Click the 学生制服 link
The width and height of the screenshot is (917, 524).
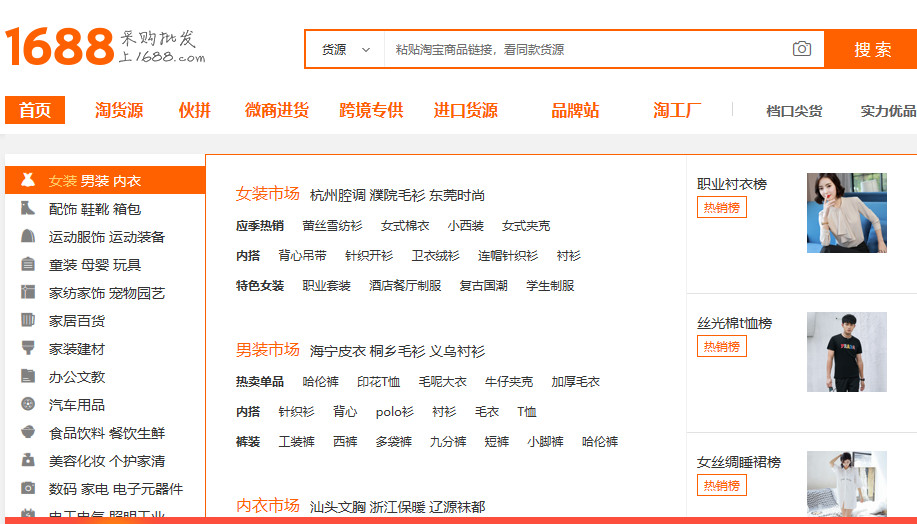pos(550,286)
